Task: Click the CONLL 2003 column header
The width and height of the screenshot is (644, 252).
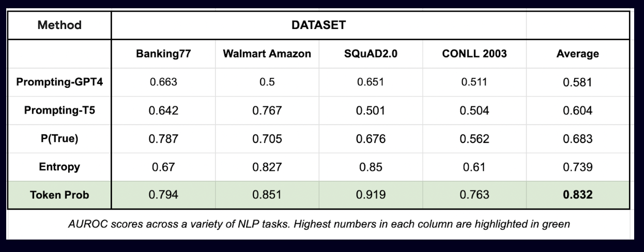Action: [x=474, y=54]
